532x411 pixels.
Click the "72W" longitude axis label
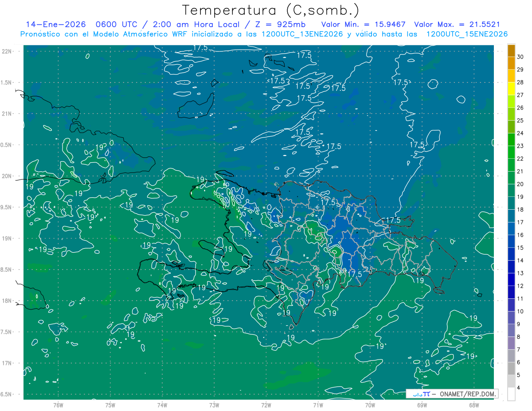point(266,405)
